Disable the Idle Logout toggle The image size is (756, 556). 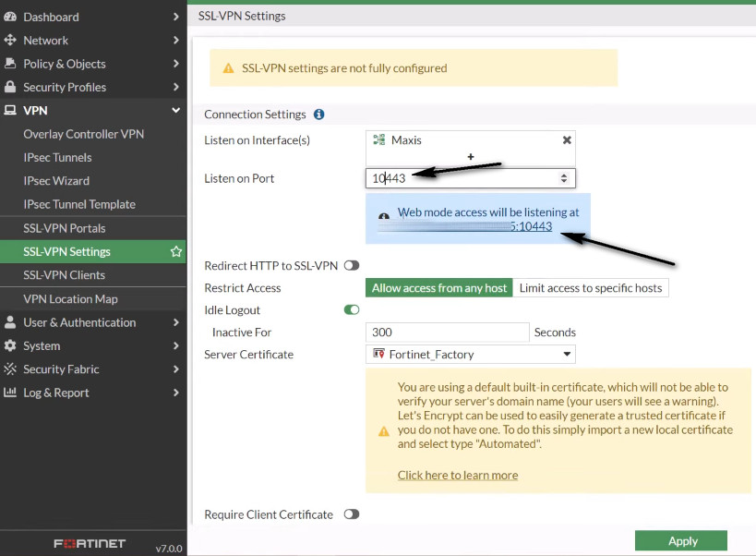coord(352,309)
